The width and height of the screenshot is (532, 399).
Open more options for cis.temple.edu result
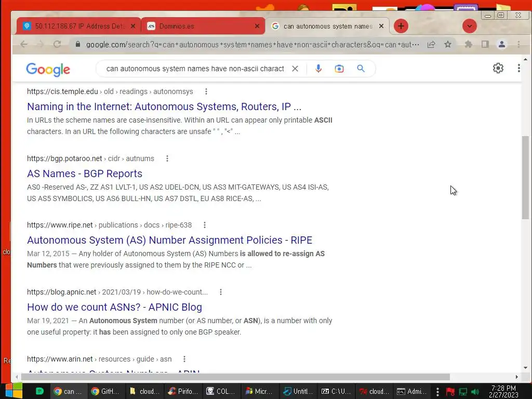[x=206, y=91]
